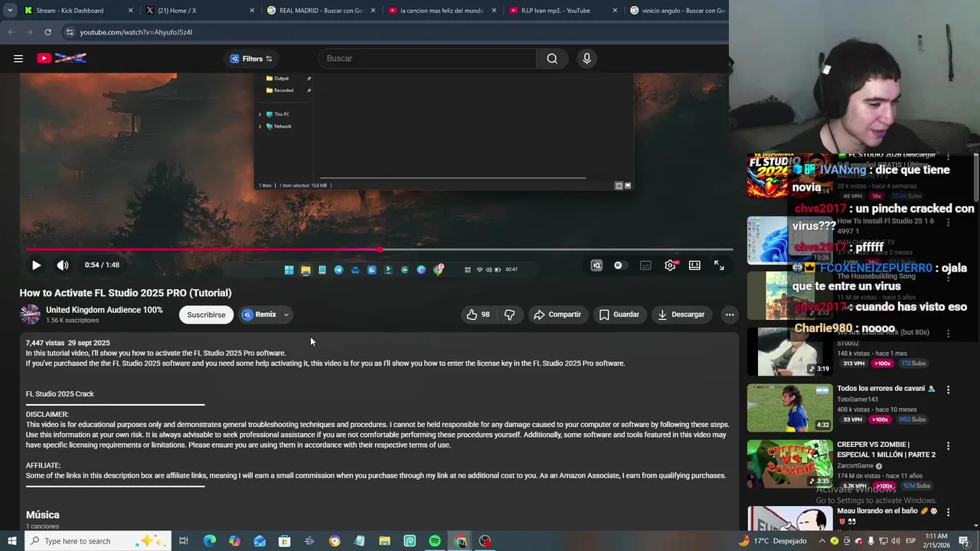
Task: Open the 3:19 recommended video thumbnail
Action: tap(789, 352)
